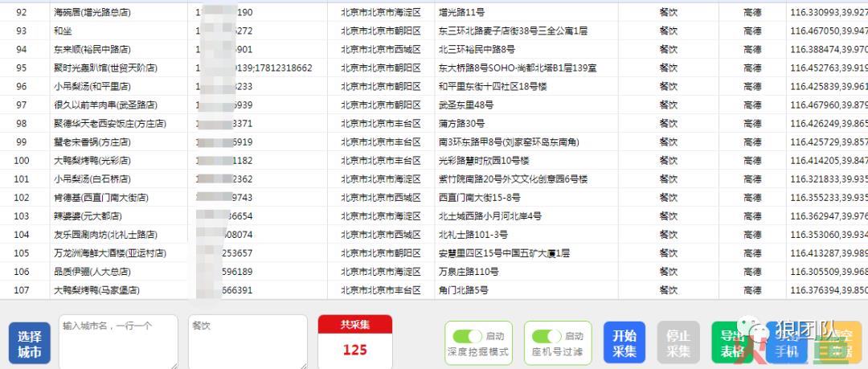Click the address 东三环北路麦子店街38号三全公寓1层
This screenshot has height=369, width=868.
pyautogui.click(x=513, y=31)
